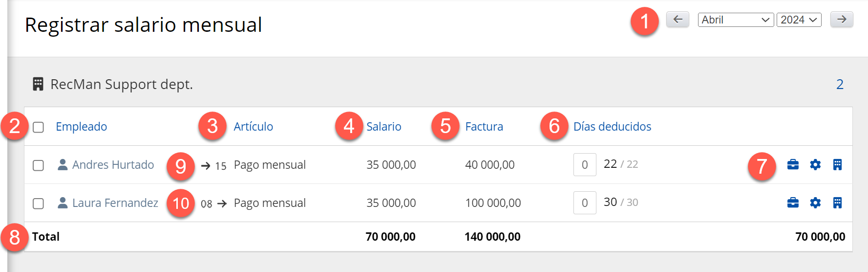Open Laura Fernandez employee profile link
Image resolution: width=868 pixels, height=272 pixels.
coord(115,203)
